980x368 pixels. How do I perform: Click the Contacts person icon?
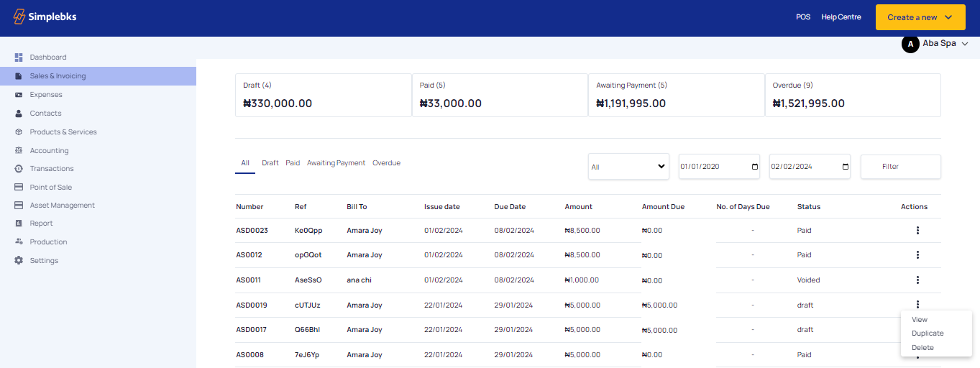[x=19, y=114]
